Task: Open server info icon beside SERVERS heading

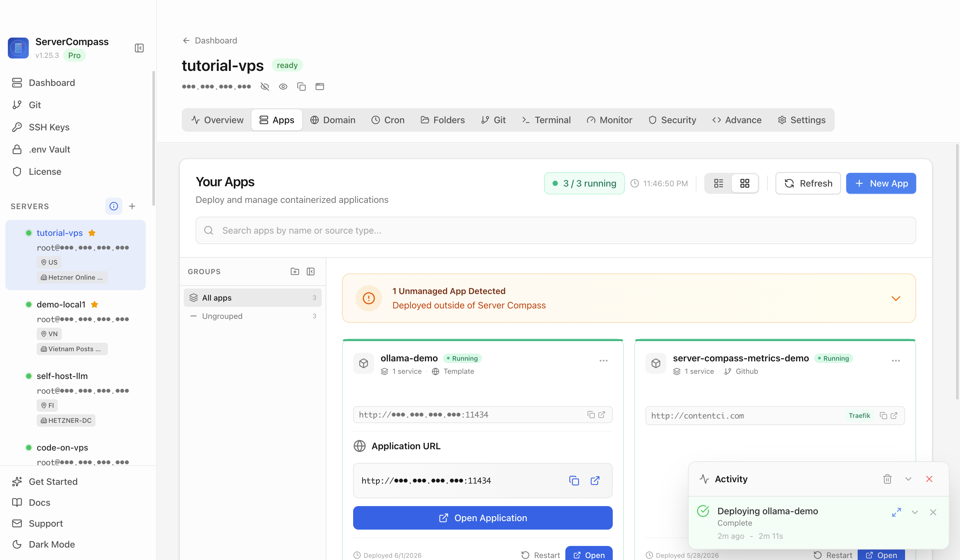Action: coord(113,206)
